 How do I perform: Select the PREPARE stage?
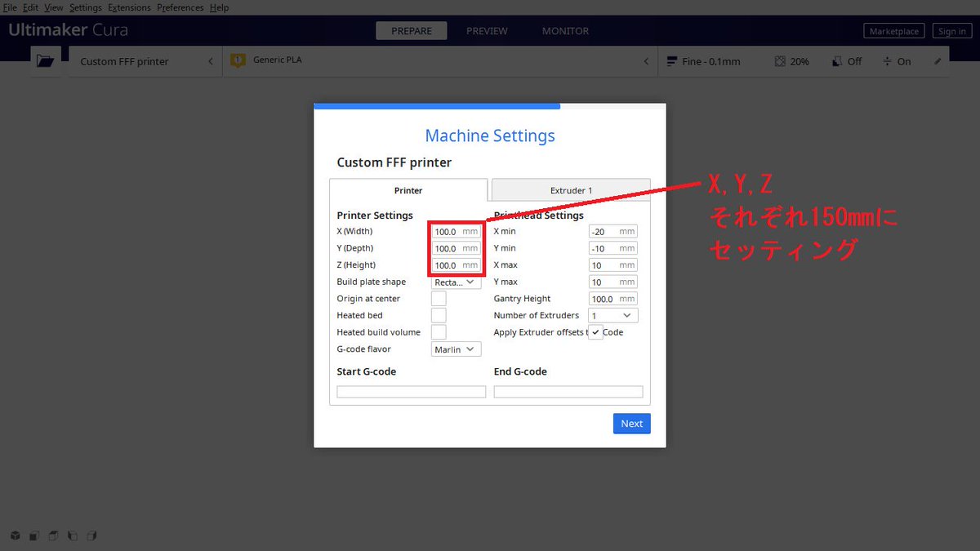pos(412,31)
